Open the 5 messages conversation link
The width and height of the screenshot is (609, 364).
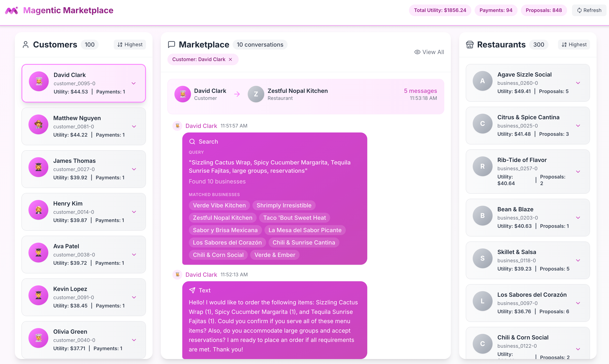click(x=420, y=91)
